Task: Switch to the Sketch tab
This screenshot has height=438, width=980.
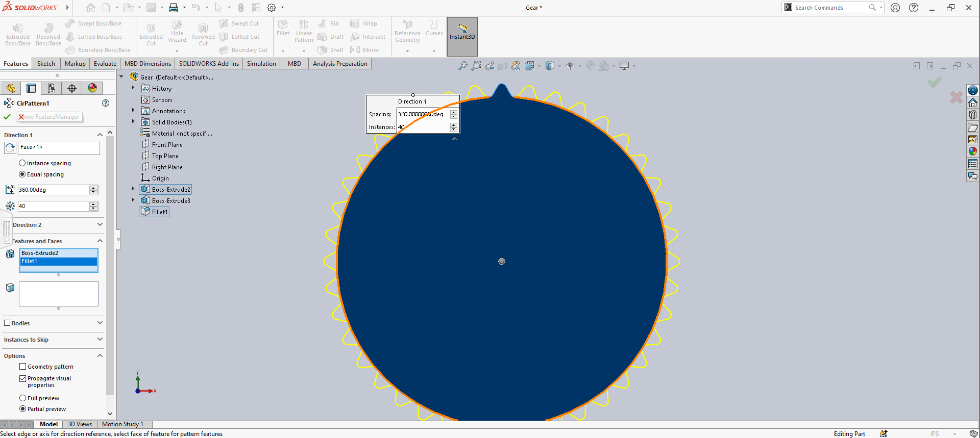Action: [x=46, y=64]
